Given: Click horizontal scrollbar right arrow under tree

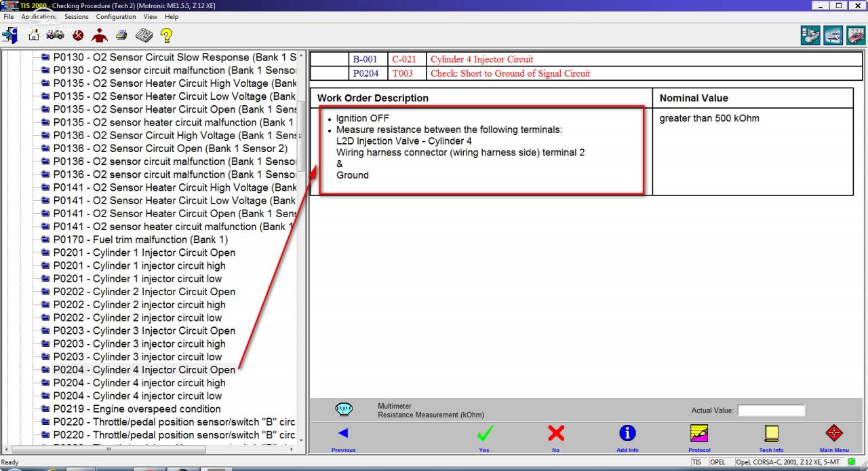Looking at the screenshot, I should click(x=292, y=449).
